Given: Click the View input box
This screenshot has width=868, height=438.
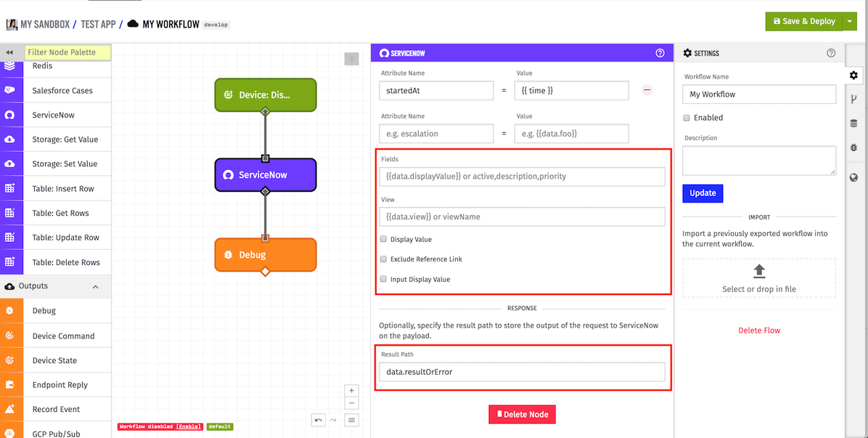Looking at the screenshot, I should pyautogui.click(x=522, y=216).
